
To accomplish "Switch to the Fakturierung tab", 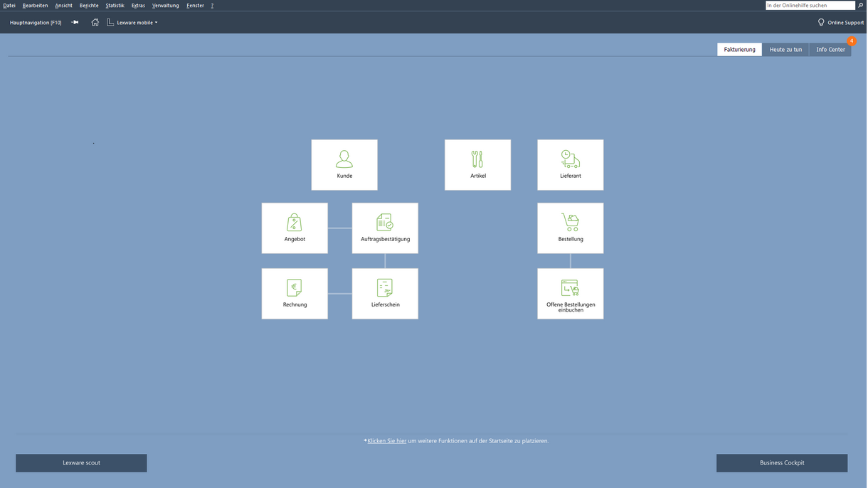I will (739, 49).
